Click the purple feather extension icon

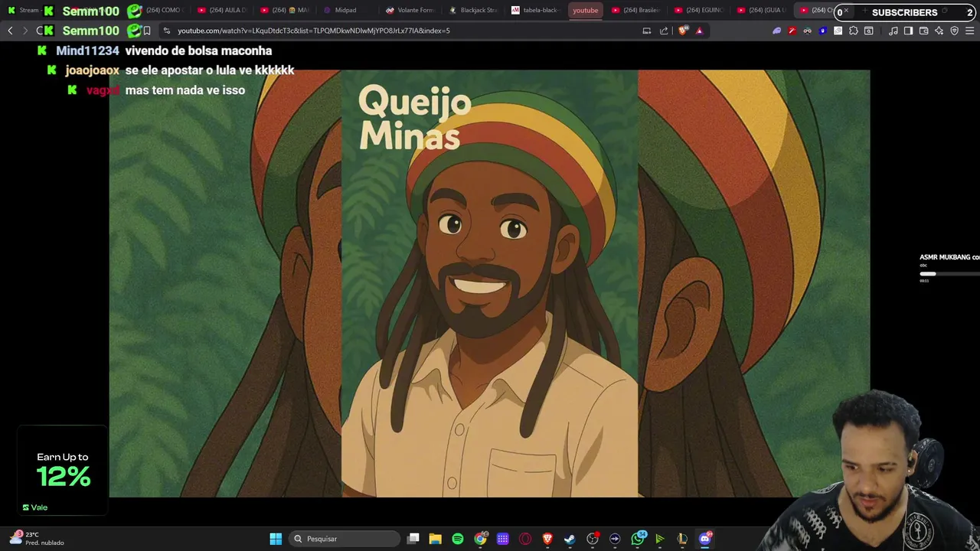776,31
